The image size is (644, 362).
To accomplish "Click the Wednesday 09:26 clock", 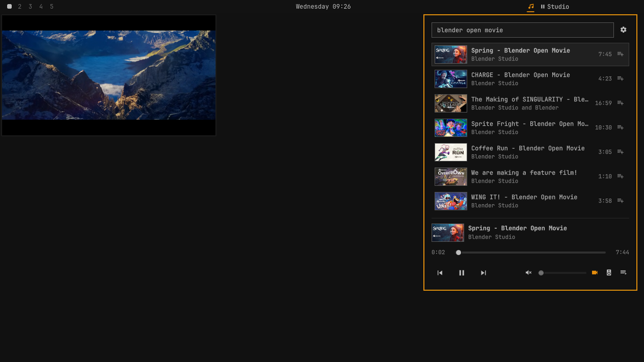I will pos(323,6).
